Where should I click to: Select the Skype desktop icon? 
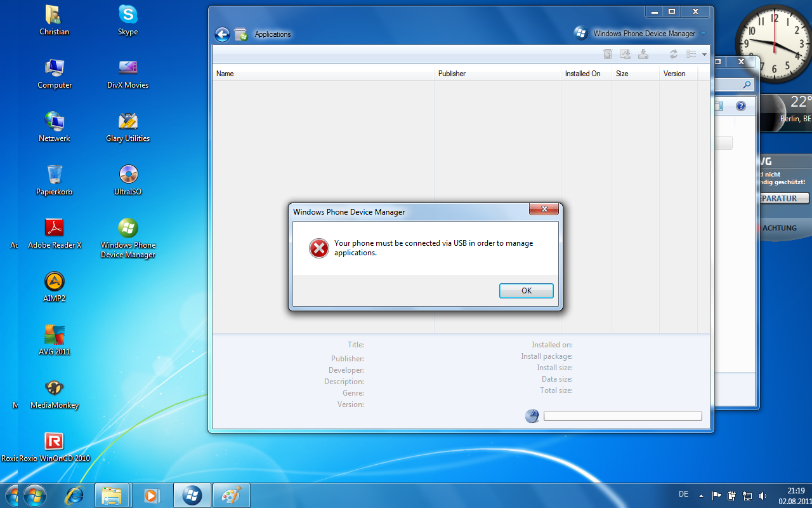[x=128, y=20]
